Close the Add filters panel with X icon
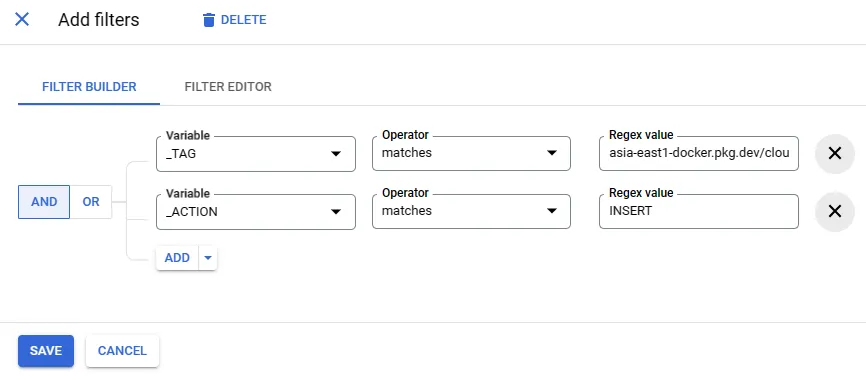The height and width of the screenshot is (380, 866). (x=22, y=20)
